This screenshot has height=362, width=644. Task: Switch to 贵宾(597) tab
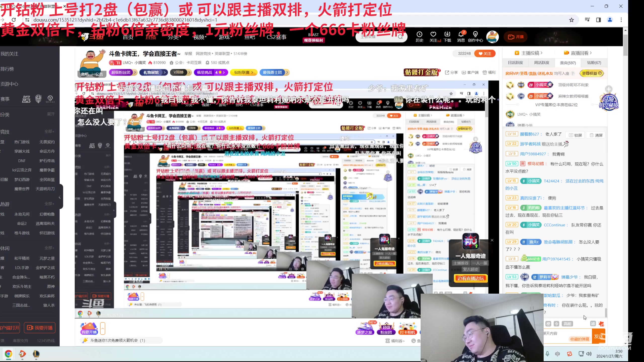pos(568,63)
